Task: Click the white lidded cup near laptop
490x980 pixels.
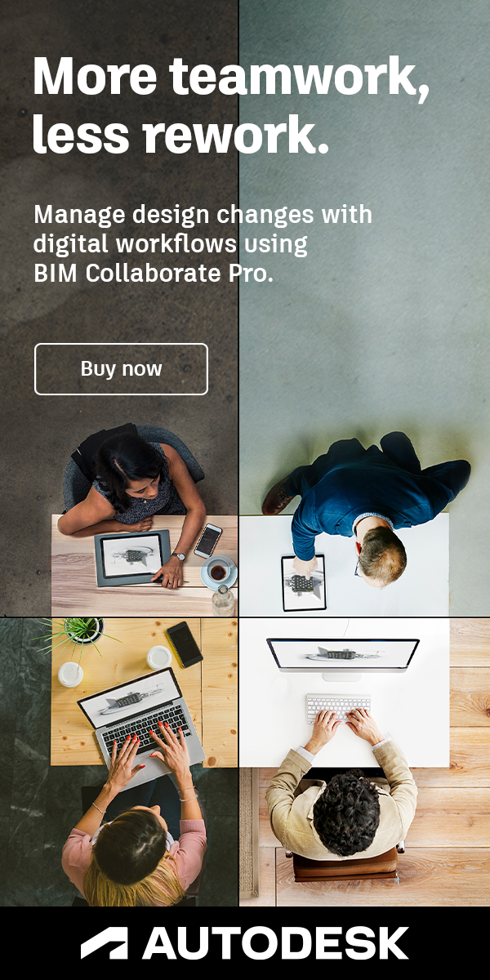Action: click(159, 657)
